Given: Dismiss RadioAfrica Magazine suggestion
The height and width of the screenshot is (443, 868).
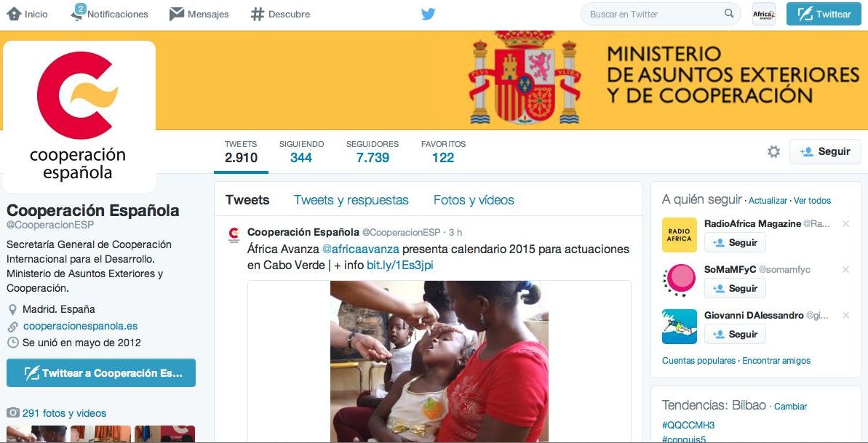Looking at the screenshot, I should 845,224.
